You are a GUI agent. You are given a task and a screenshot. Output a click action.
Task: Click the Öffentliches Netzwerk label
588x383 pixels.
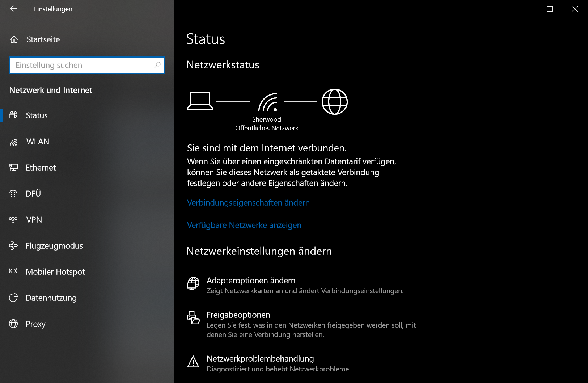point(267,128)
